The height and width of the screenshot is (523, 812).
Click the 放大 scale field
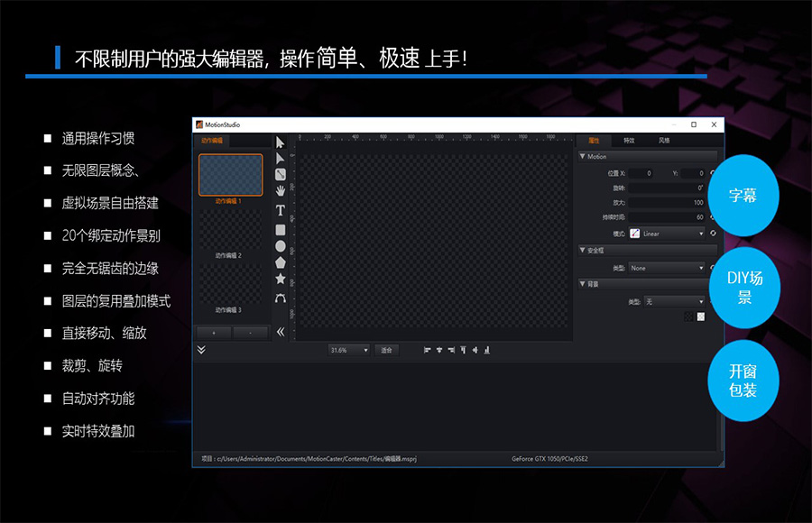[667, 203]
